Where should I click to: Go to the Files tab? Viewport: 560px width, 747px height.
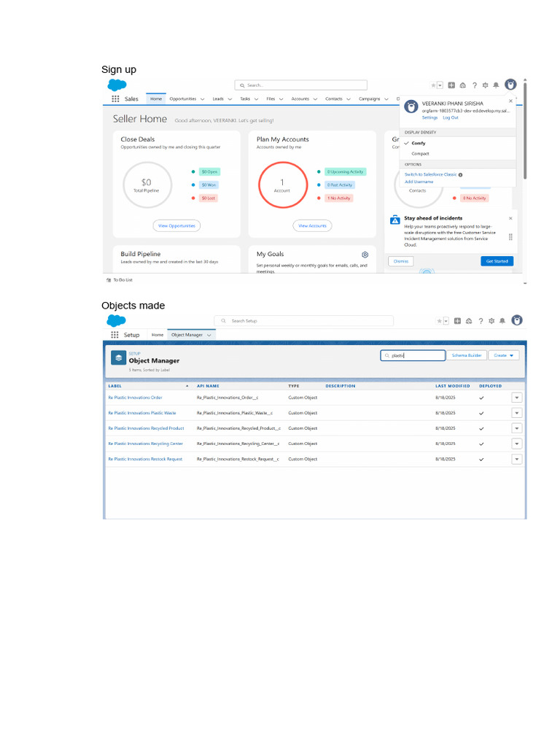click(271, 98)
